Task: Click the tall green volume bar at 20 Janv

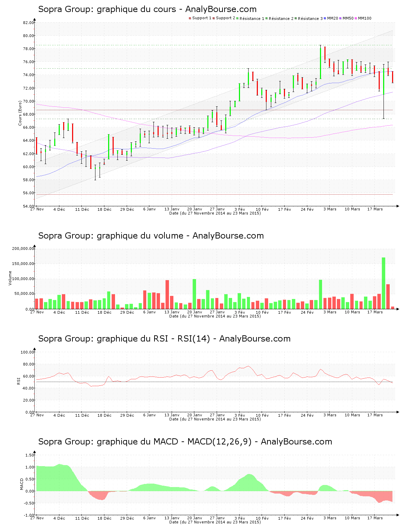Action: pyautogui.click(x=194, y=294)
